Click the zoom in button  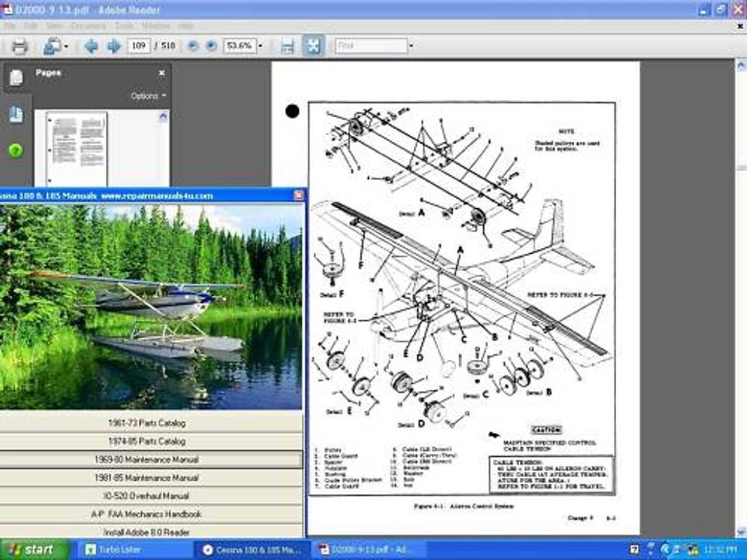pyautogui.click(x=211, y=45)
